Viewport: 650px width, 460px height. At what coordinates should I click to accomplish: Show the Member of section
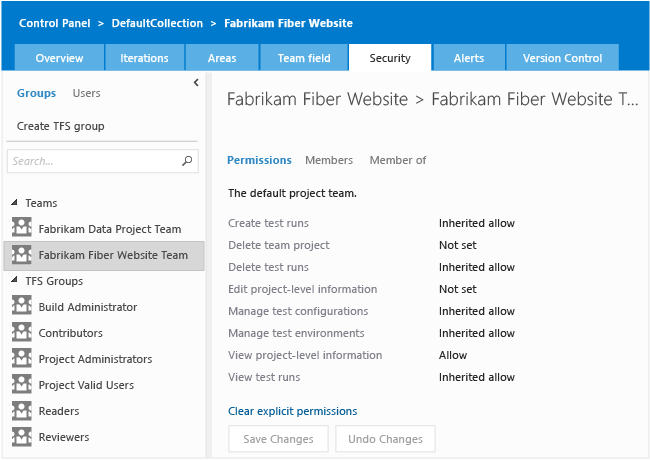[x=398, y=160]
